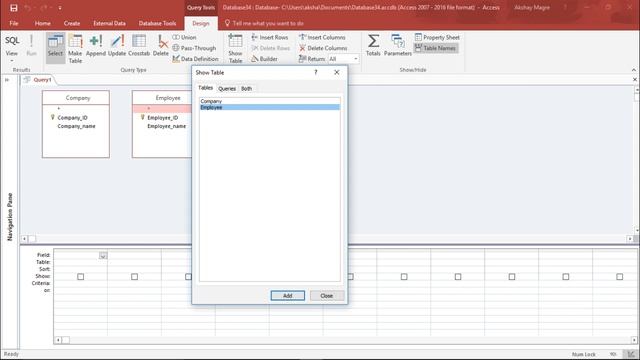Choose the Update query type

point(117,45)
